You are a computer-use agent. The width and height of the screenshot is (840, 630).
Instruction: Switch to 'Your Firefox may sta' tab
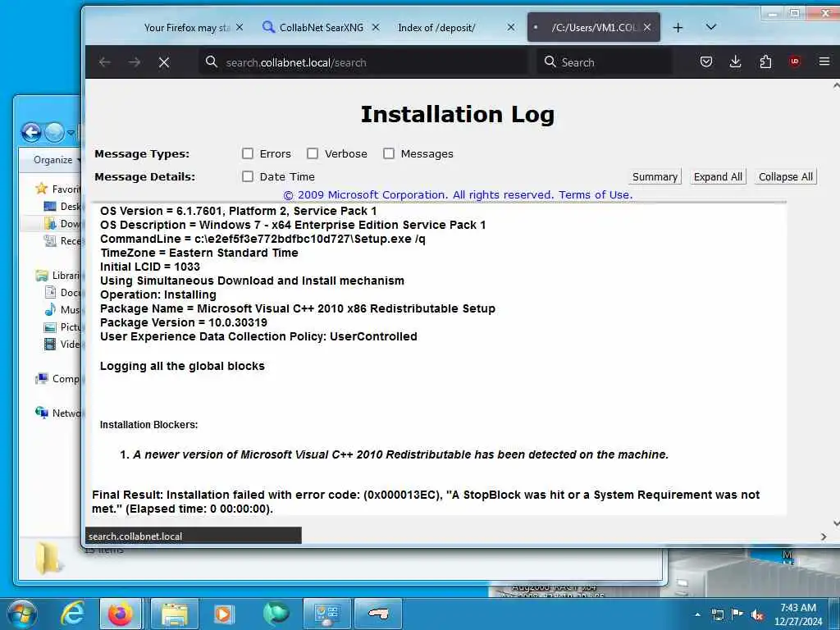tap(186, 27)
